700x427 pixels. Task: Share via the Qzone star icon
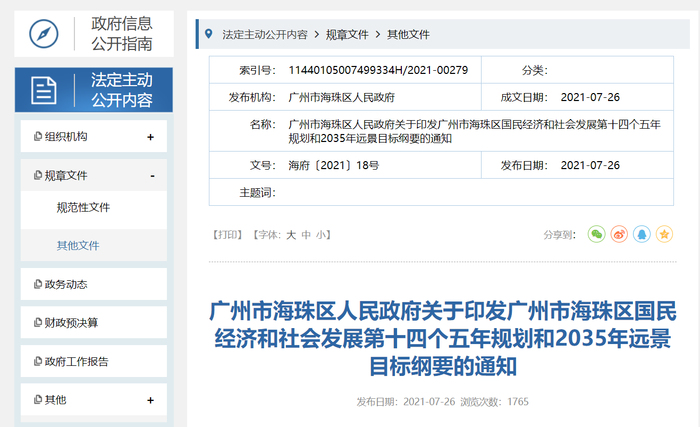(664, 234)
